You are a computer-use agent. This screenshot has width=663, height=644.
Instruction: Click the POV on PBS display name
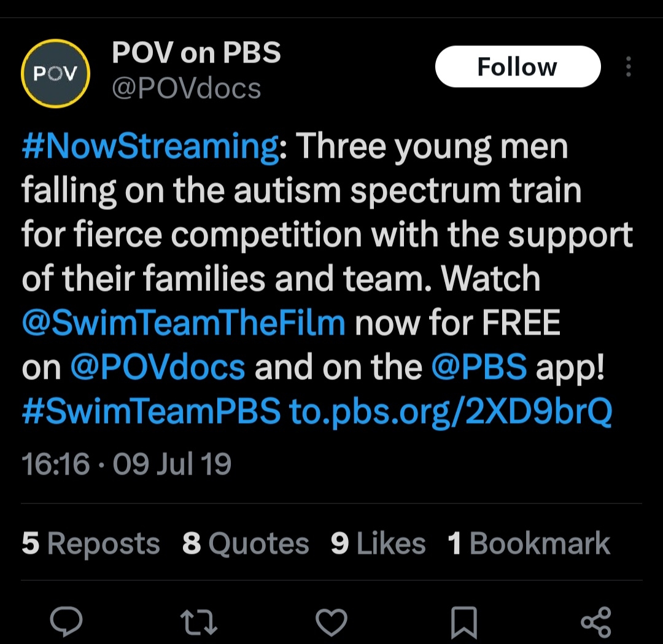(x=196, y=54)
